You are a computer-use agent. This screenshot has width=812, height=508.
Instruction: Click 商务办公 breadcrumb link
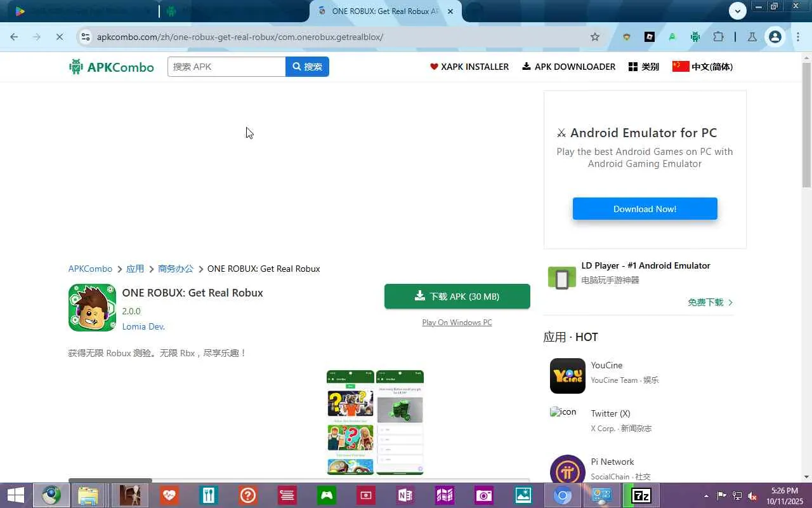(176, 269)
